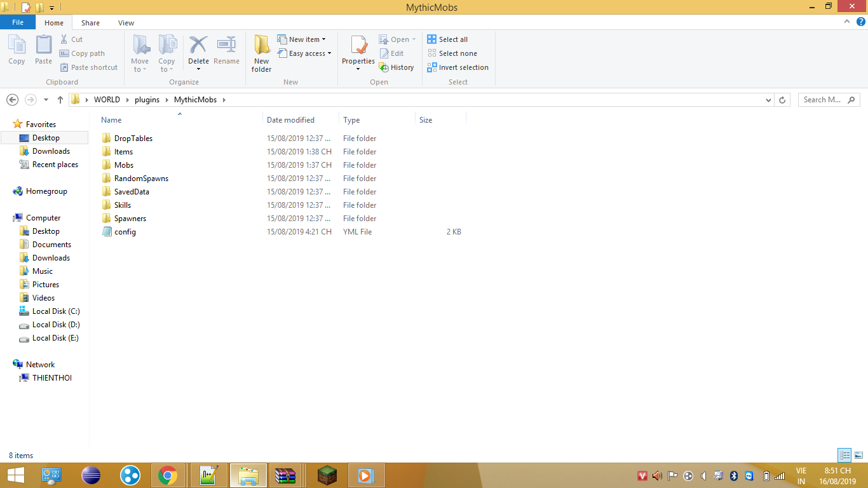868x488 pixels.
Task: Switch to Details view icon
Action: [x=844, y=455]
